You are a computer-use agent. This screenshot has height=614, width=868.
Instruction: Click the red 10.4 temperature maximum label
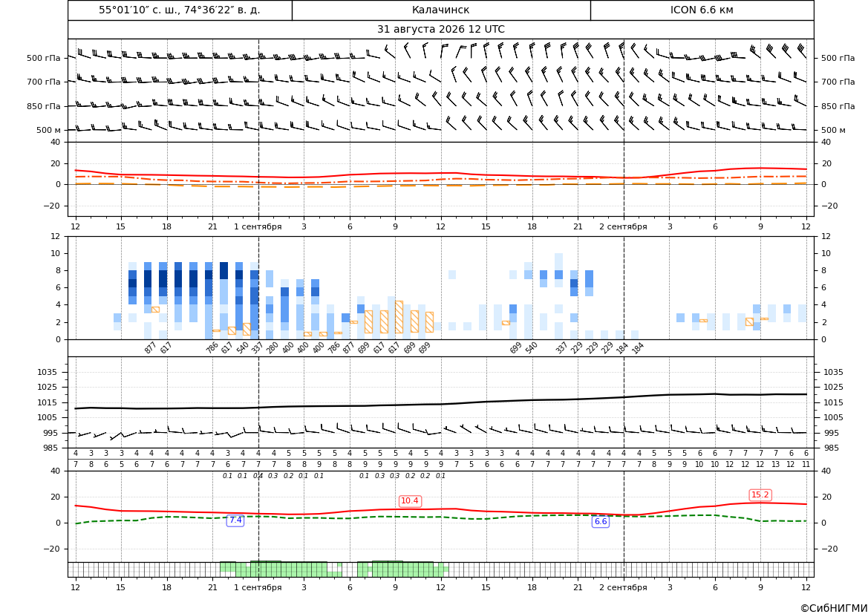410,501
